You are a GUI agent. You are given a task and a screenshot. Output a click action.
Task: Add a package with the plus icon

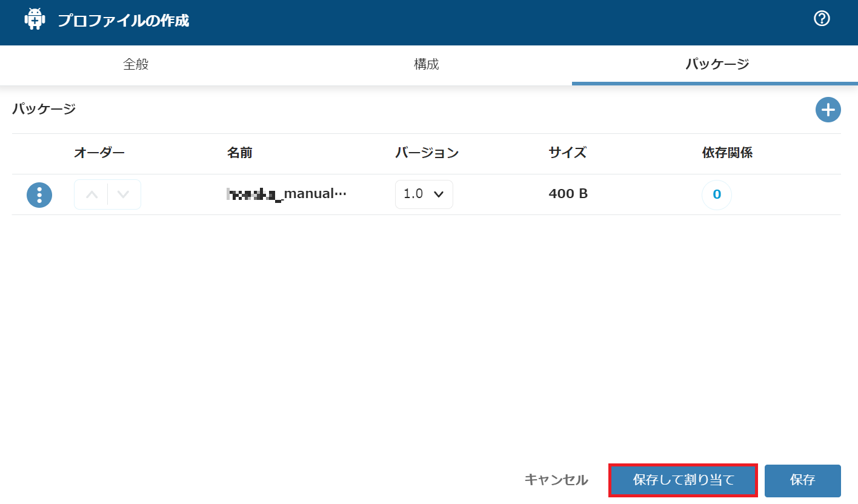coord(828,110)
